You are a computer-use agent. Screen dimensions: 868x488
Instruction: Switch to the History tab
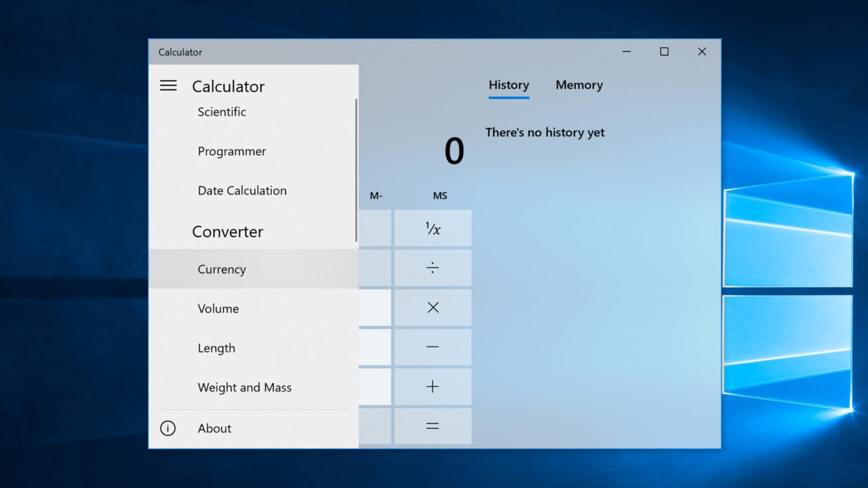click(509, 85)
